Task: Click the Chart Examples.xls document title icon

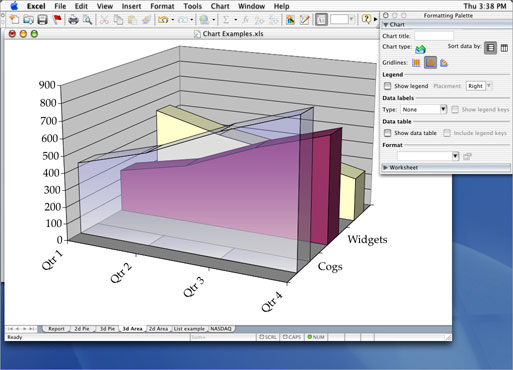Action: [197, 34]
